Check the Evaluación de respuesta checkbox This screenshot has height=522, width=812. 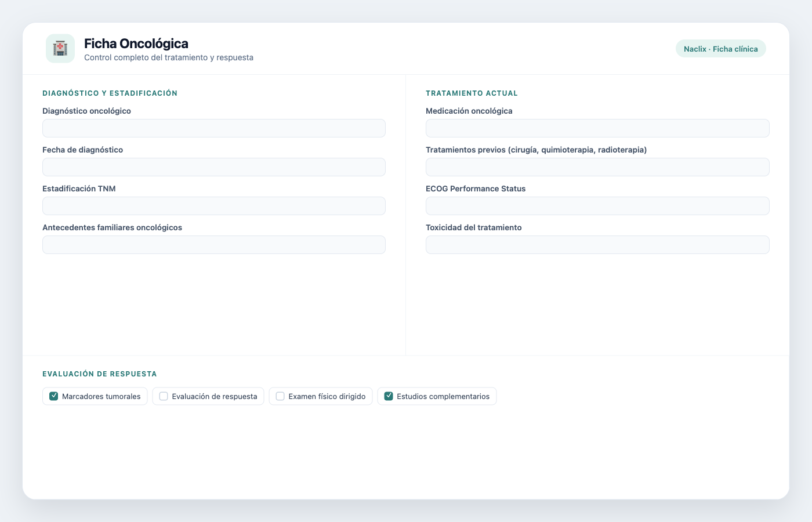pos(164,396)
